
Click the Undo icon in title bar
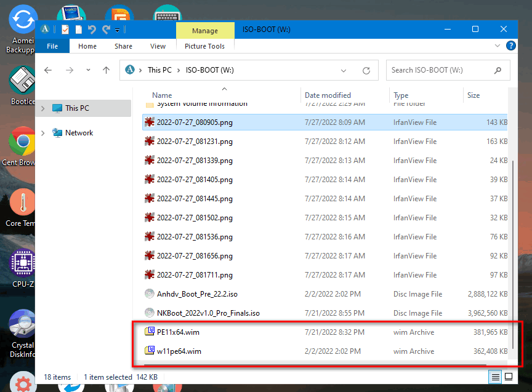92,30
